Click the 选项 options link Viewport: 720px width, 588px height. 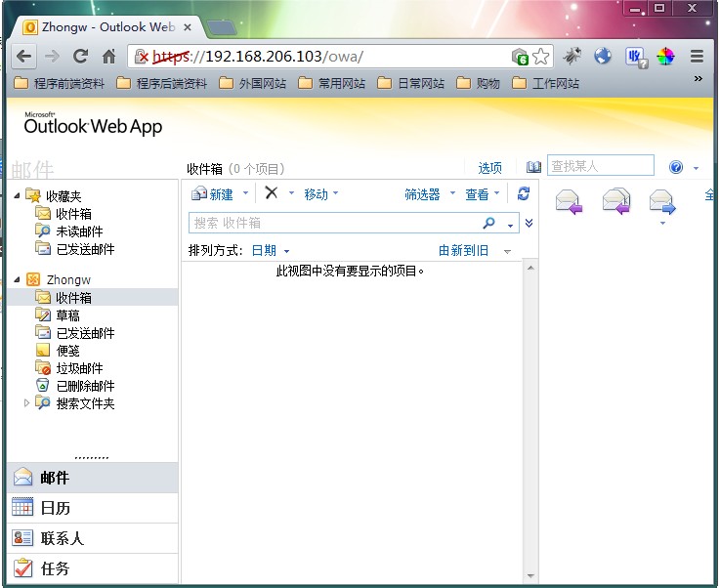490,168
